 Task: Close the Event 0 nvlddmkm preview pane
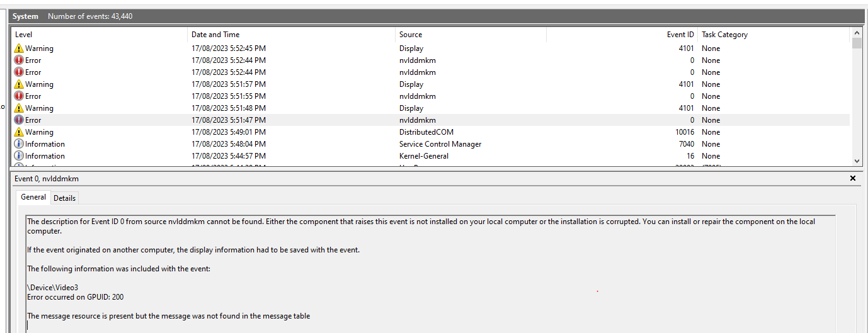[853, 179]
